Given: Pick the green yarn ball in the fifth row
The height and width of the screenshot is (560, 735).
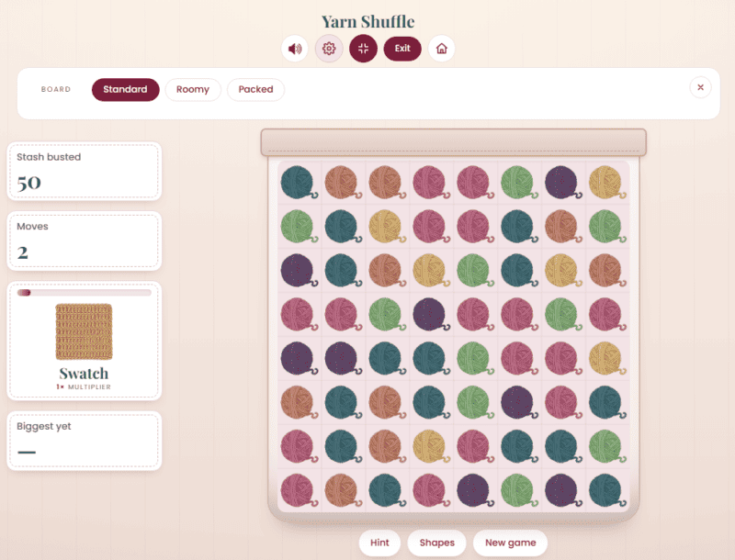Looking at the screenshot, I should 474,359.
